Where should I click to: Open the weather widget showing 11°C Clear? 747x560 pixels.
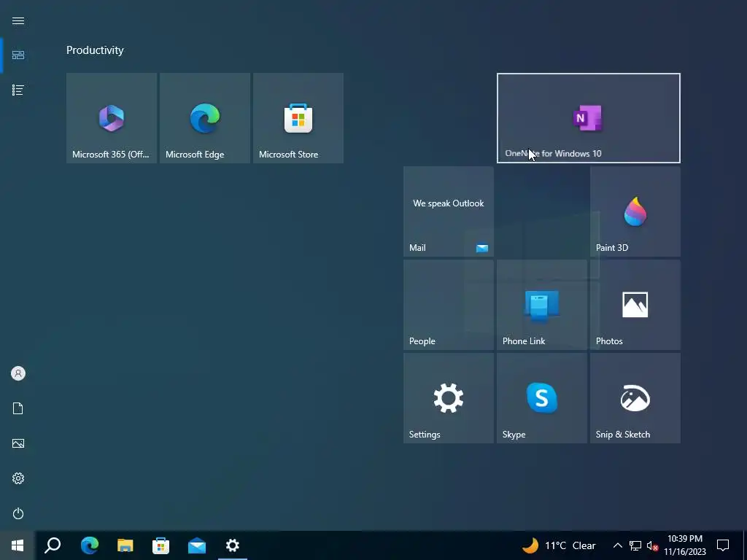pos(558,545)
